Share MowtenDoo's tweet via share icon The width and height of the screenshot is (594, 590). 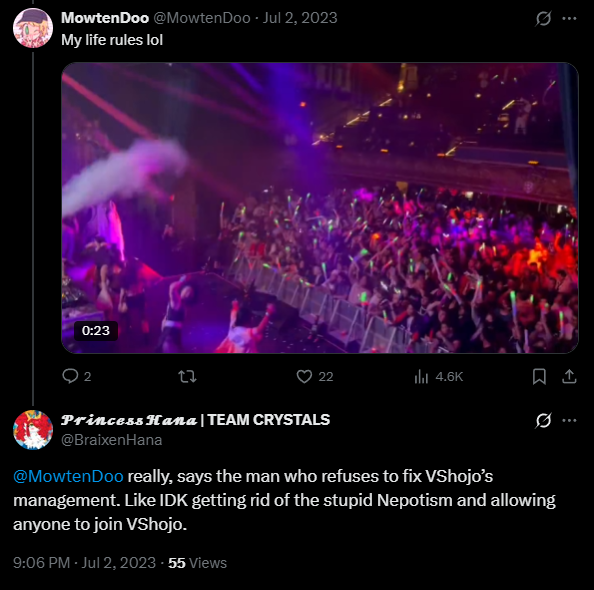click(x=569, y=376)
